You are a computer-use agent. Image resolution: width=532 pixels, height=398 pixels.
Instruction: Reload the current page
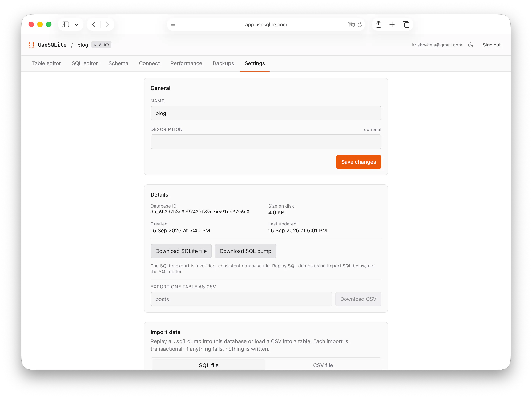point(360,24)
